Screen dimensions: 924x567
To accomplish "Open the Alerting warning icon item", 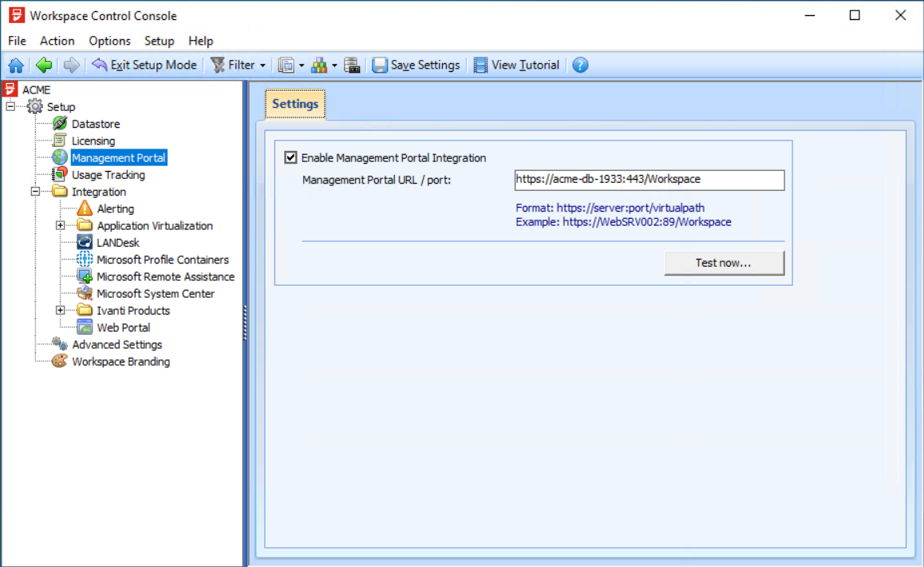I will click(x=85, y=209).
